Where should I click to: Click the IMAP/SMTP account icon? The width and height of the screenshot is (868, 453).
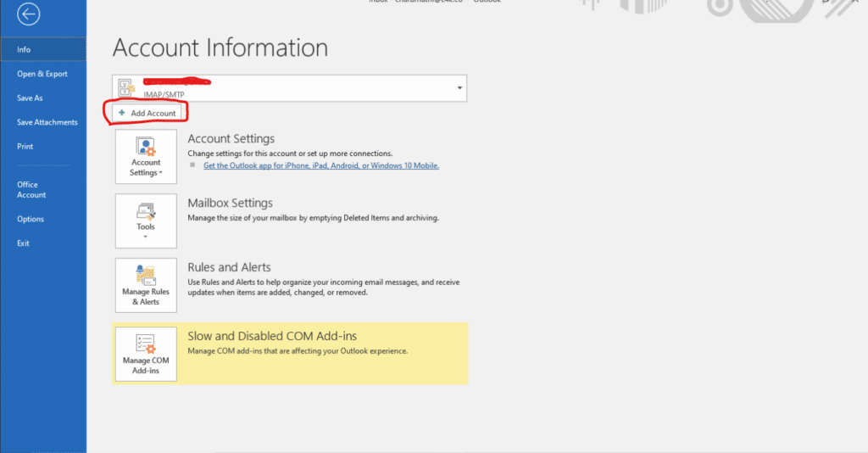pos(128,87)
